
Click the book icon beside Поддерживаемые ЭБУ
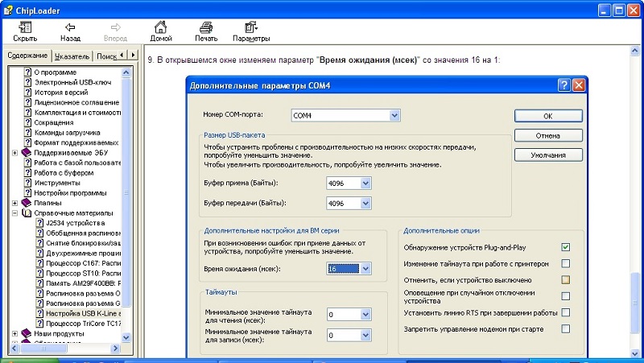pos(26,152)
